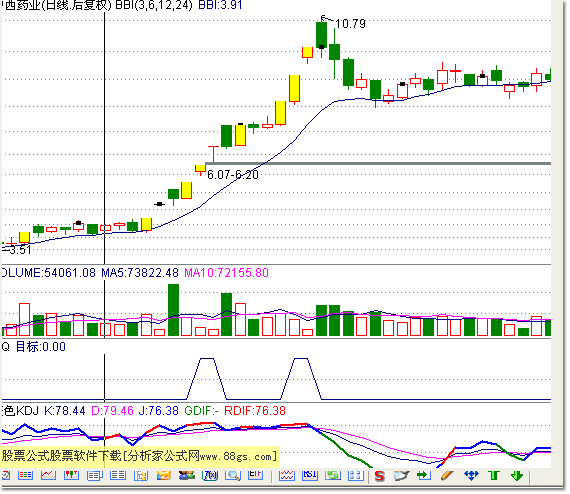Click the MA10:72155.80 magenta value

[226, 273]
